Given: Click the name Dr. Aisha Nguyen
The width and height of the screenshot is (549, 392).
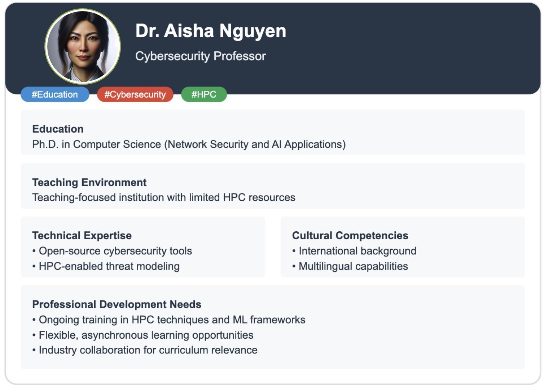Looking at the screenshot, I should coord(211,31).
